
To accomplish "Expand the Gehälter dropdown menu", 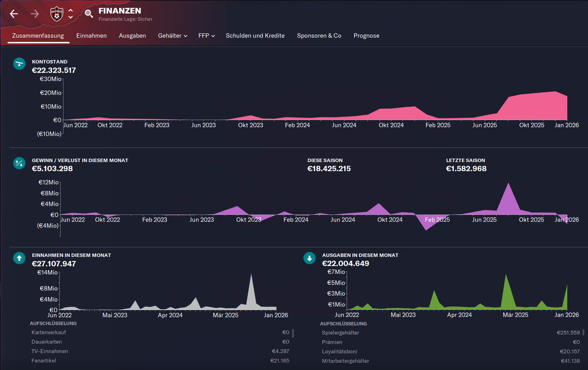I will coord(173,36).
